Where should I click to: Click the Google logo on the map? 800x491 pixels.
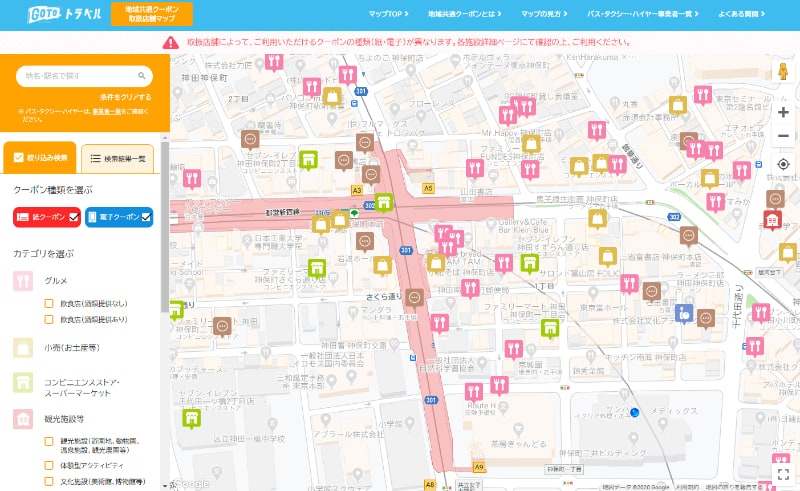[x=192, y=483]
